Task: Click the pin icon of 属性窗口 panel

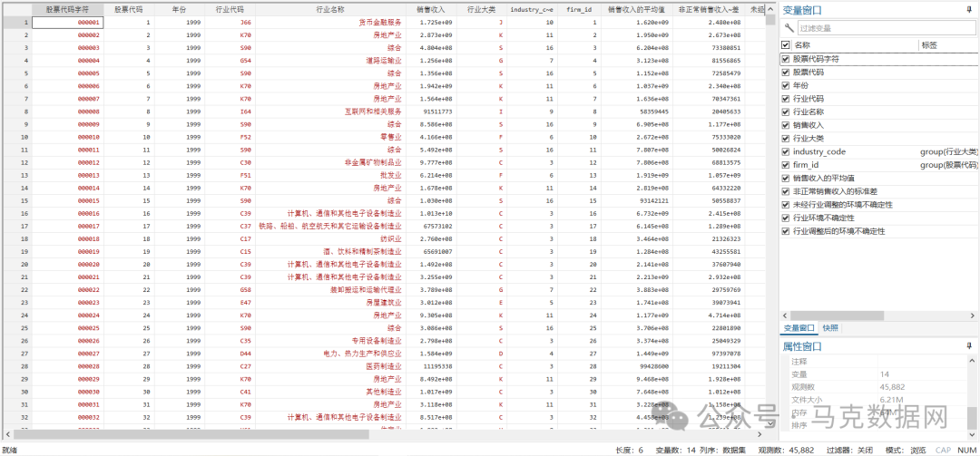Action: (x=969, y=345)
